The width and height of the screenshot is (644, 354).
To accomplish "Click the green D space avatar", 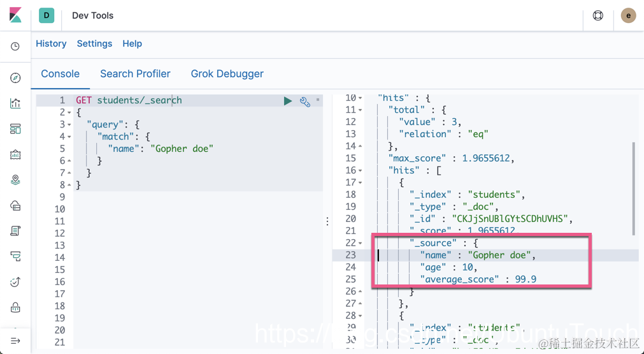I will click(47, 15).
